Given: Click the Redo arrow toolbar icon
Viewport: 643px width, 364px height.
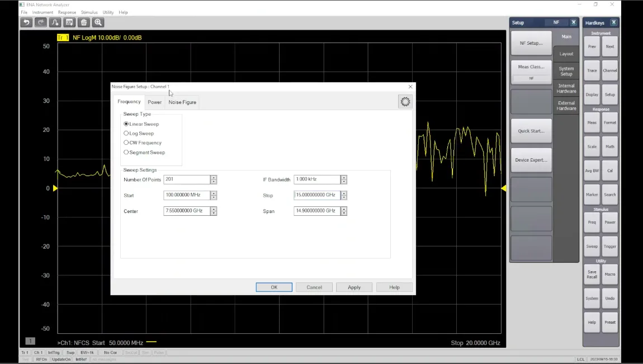Looking at the screenshot, I should pos(41,22).
